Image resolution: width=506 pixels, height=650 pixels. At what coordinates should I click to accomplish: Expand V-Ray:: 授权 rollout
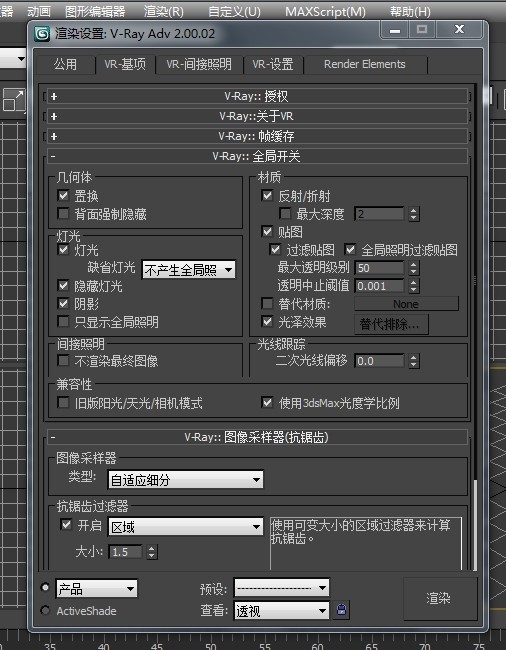(x=257, y=96)
